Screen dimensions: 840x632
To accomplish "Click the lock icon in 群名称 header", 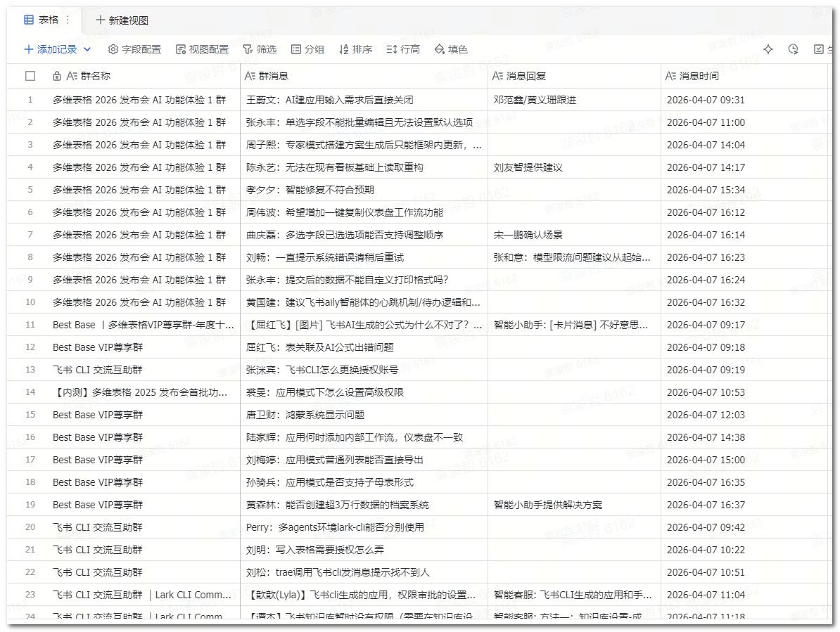I will pyautogui.click(x=57, y=76).
